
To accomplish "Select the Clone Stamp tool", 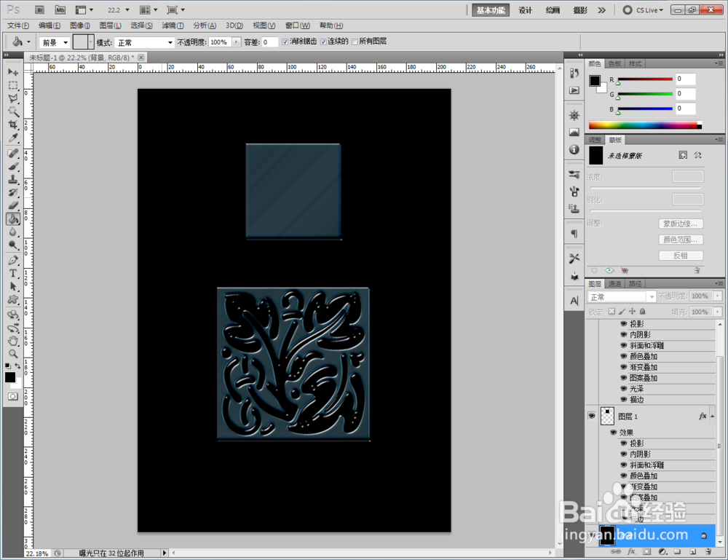I will [x=13, y=179].
